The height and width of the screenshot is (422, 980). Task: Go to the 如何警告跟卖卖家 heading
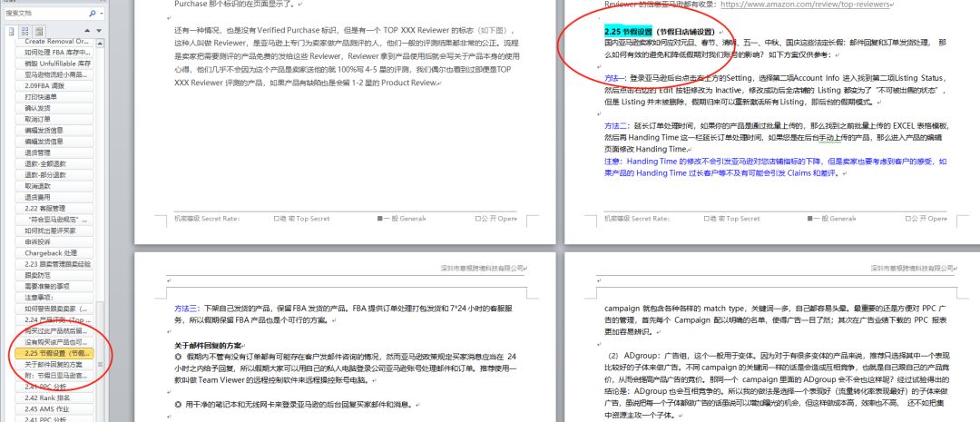pos(55,309)
